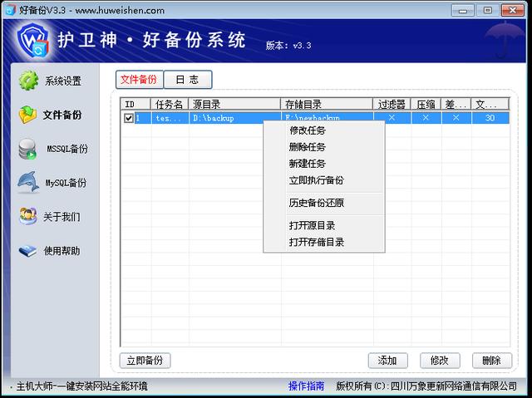This screenshot has height=398, width=532.
Task: Open MSSQL备份 section
Action: tap(66, 149)
